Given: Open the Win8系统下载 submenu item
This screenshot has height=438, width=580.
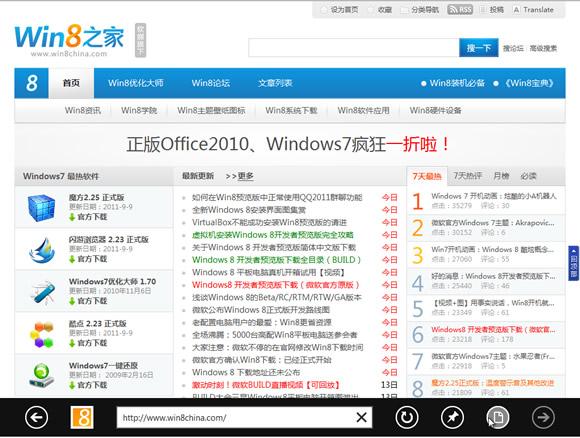Looking at the screenshot, I should pyautogui.click(x=291, y=110).
